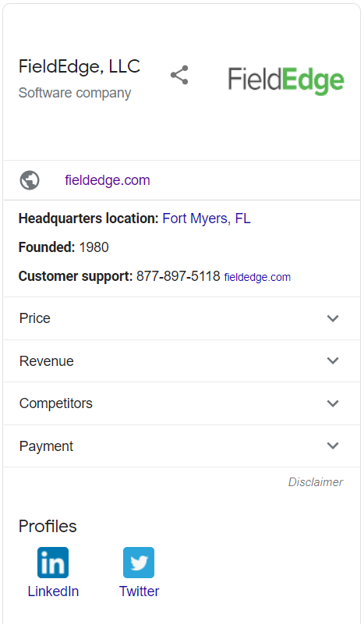Visit the fieldedge.com website link
The image size is (364, 625).
[x=108, y=180]
